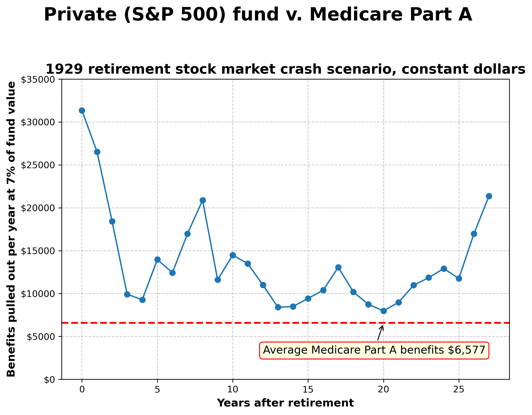Click the data point at year 17
This screenshot has width=532, height=415.
coord(338,267)
